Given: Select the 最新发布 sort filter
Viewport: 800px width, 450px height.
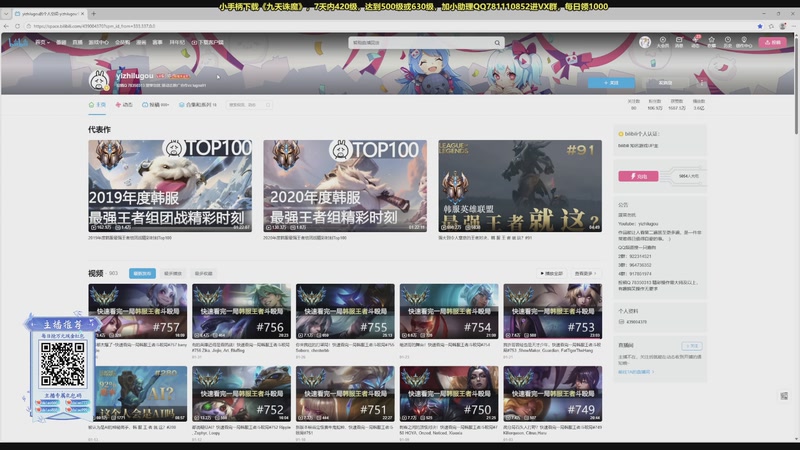Looking at the screenshot, I should [x=142, y=273].
